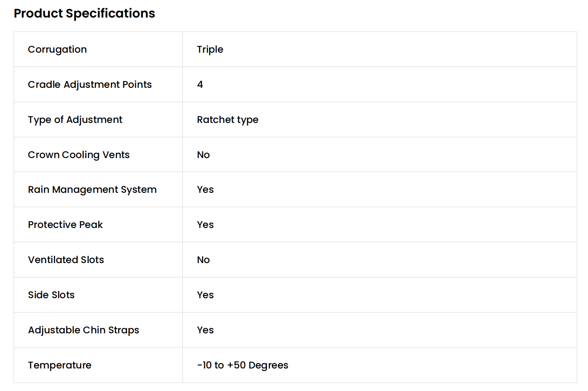The width and height of the screenshot is (588, 391).
Task: Select the Protective Peak label
Action: [x=65, y=225]
